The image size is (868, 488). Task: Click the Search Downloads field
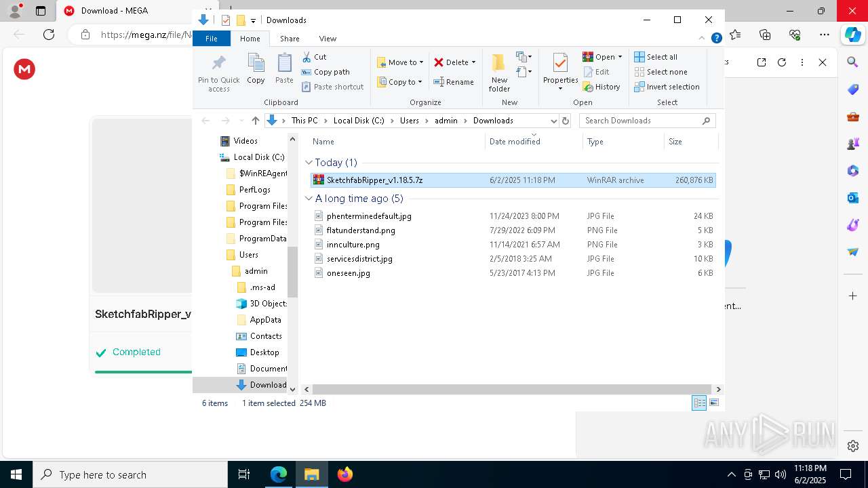click(x=647, y=121)
